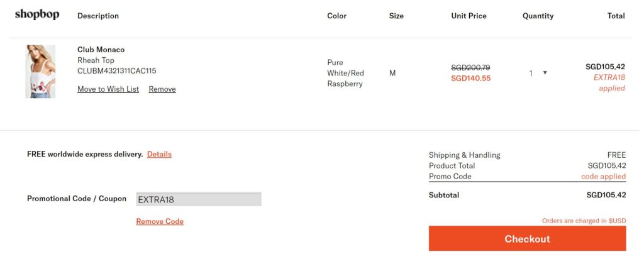The height and width of the screenshot is (264, 644).
Task: Click the code applied promo text
Action: click(603, 177)
